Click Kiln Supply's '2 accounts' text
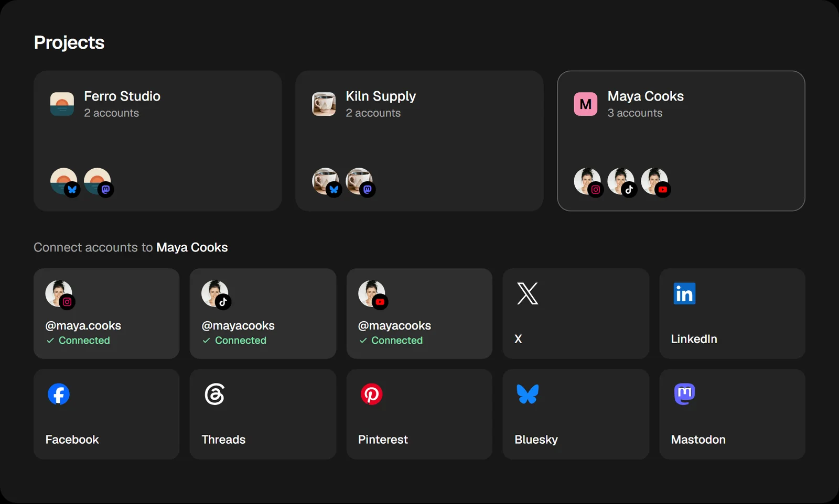Image resolution: width=839 pixels, height=504 pixels. (373, 113)
